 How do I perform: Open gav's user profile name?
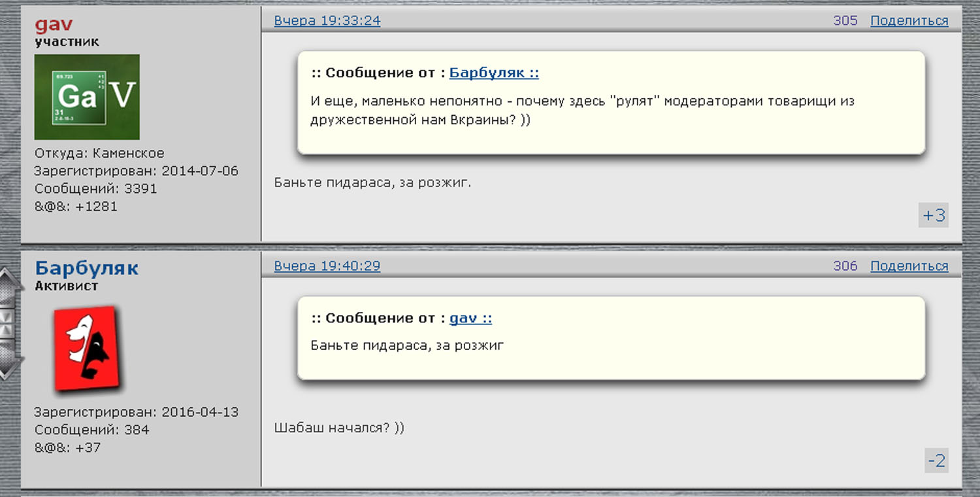pos(54,25)
